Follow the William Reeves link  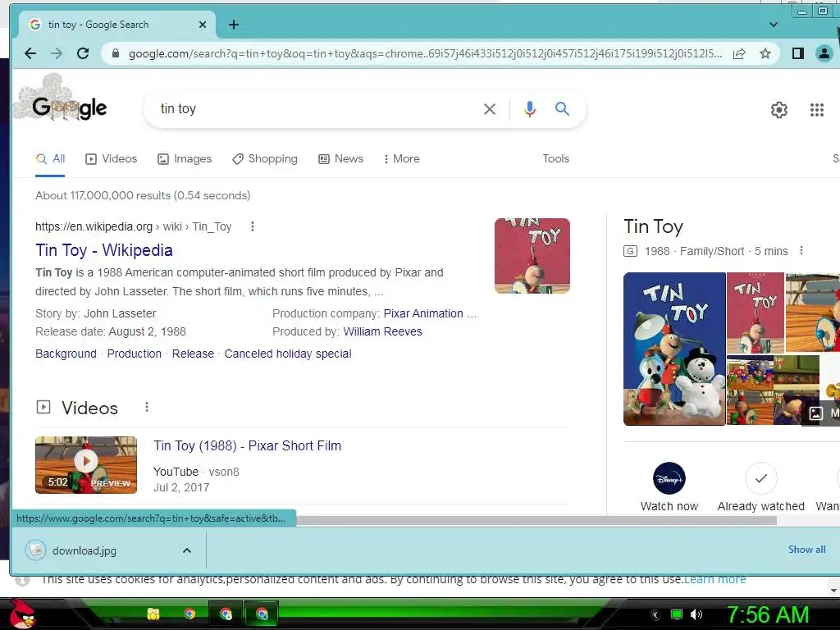coord(382,331)
